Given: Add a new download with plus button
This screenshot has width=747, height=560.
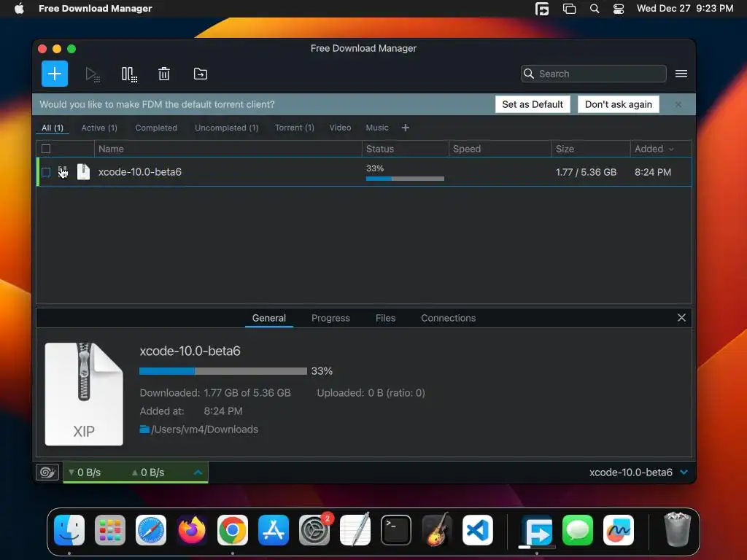Looking at the screenshot, I should (54, 74).
